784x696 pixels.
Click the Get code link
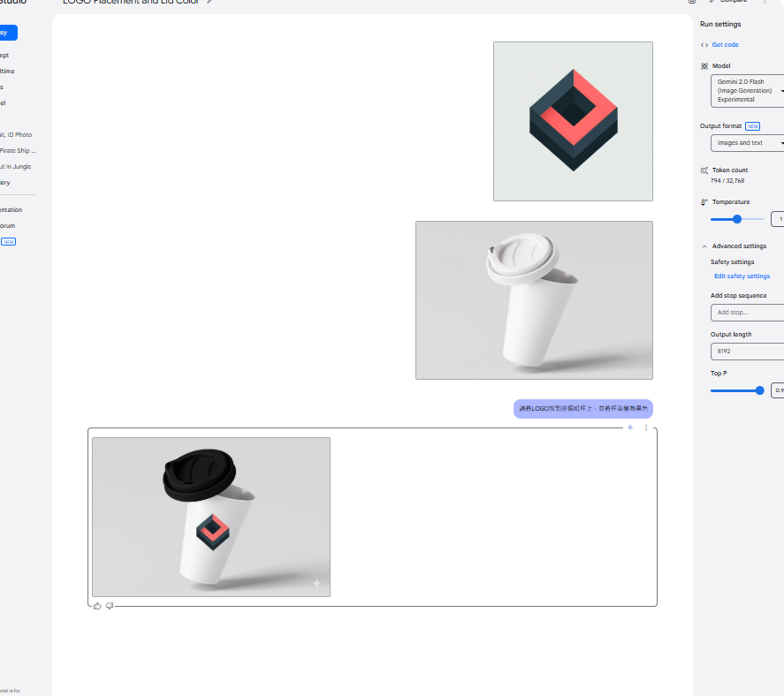(725, 45)
